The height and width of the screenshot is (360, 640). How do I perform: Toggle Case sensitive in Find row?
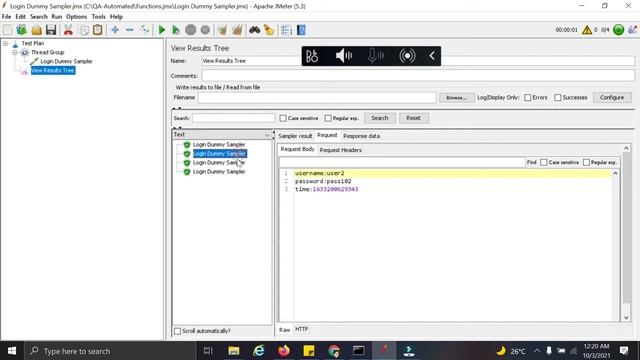coord(544,162)
